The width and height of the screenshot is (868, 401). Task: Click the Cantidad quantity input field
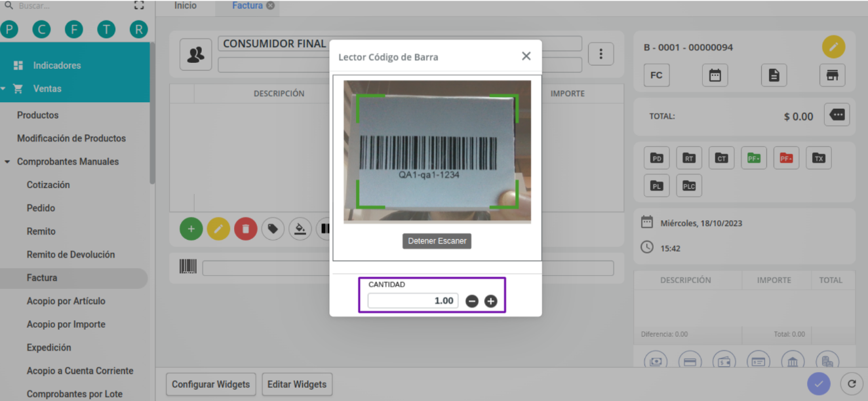tap(413, 301)
